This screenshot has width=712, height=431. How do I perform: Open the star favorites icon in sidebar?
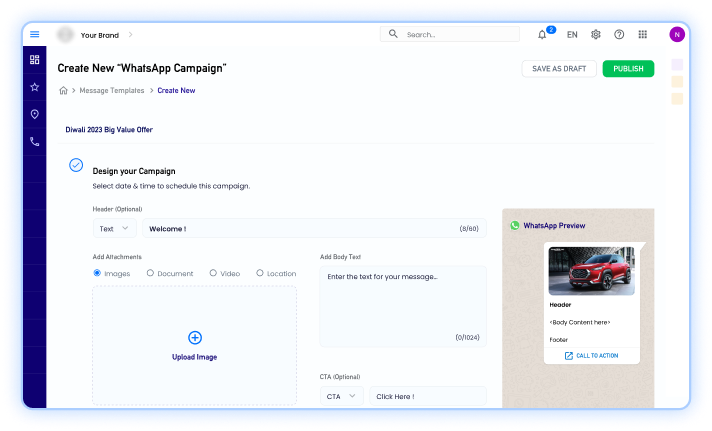[35, 87]
